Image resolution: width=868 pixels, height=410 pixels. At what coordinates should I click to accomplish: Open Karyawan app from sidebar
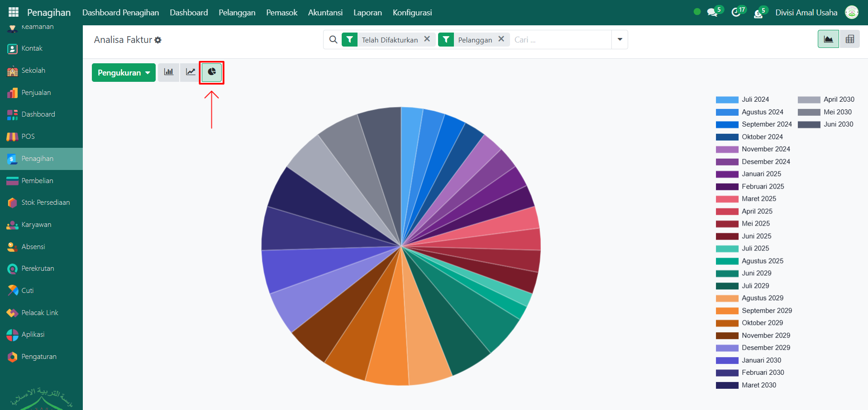tap(36, 225)
